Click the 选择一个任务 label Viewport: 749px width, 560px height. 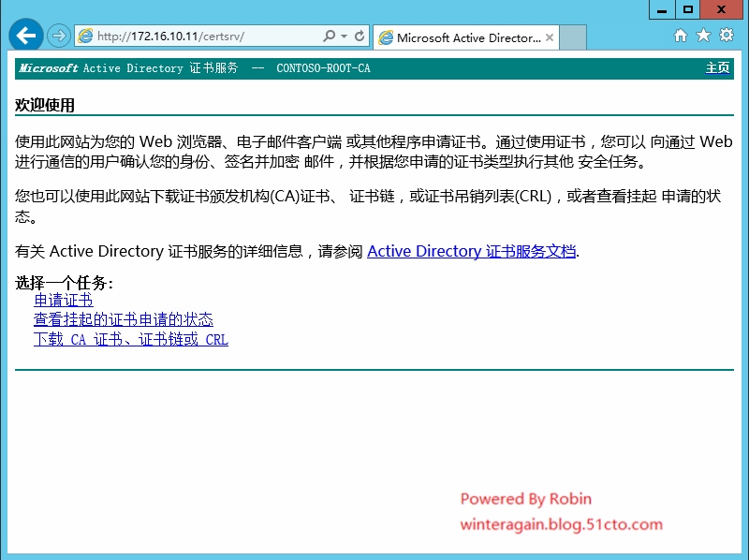coord(64,283)
